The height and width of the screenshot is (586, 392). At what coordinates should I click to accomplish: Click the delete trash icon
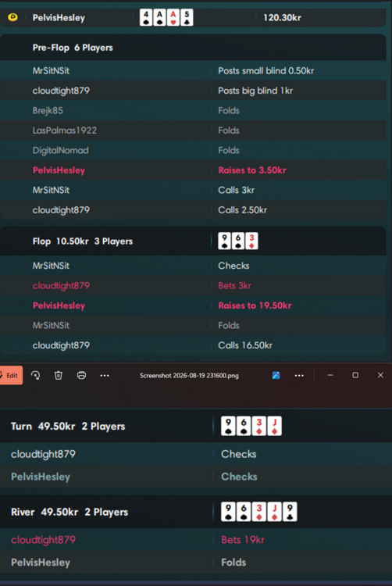[59, 375]
